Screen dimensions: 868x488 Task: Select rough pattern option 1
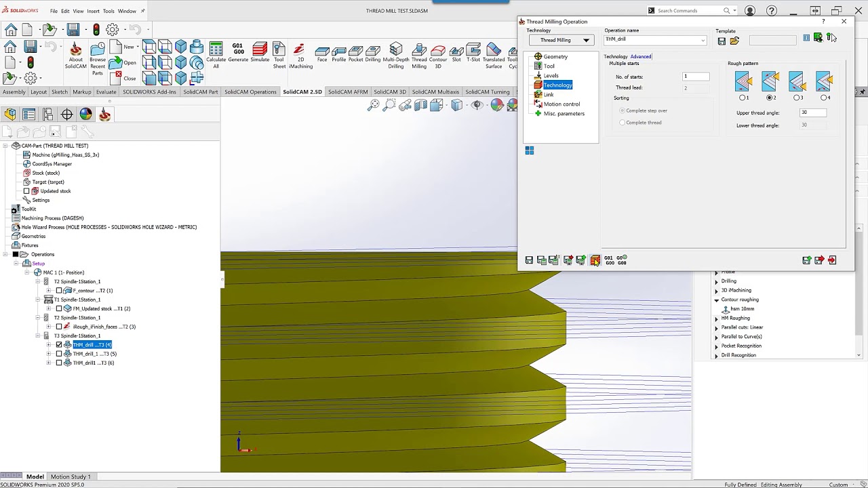click(743, 98)
